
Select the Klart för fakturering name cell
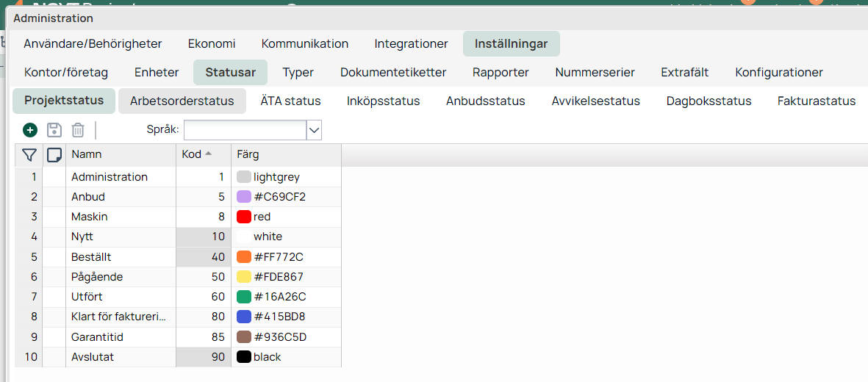coord(121,317)
